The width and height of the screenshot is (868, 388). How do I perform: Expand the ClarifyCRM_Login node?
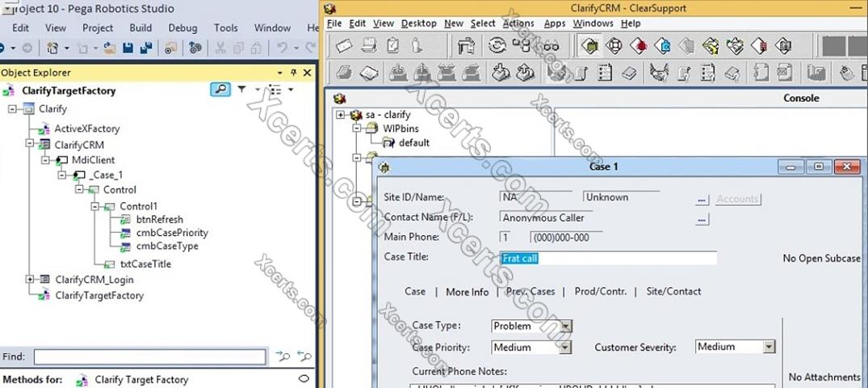tap(30, 279)
